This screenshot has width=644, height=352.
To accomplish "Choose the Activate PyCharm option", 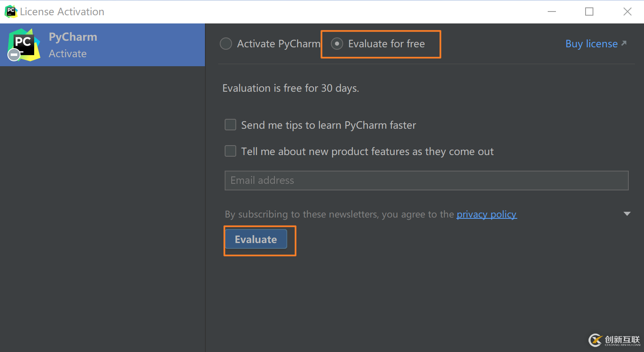I will tap(226, 43).
